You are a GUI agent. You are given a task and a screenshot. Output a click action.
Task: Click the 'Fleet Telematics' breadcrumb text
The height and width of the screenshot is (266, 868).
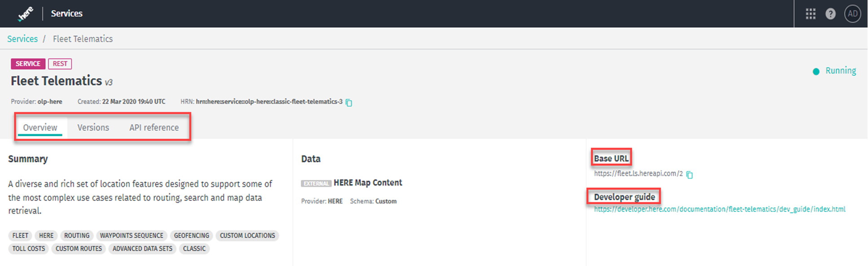(83, 39)
